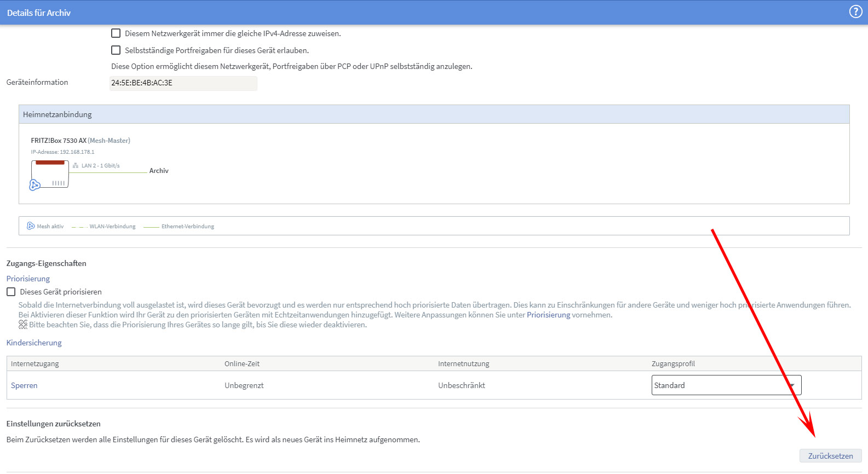
Task: Click the FRITZ!Box router device icon
Action: pos(50,174)
